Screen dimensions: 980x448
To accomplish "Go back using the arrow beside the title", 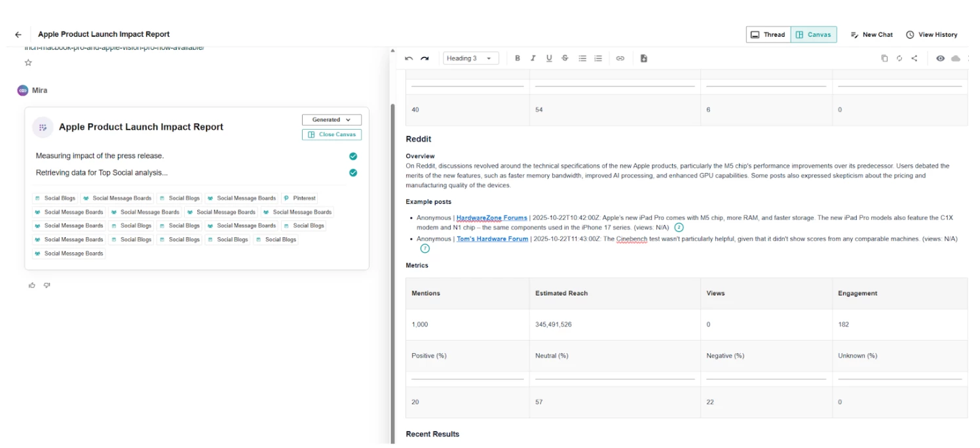I will (x=18, y=35).
